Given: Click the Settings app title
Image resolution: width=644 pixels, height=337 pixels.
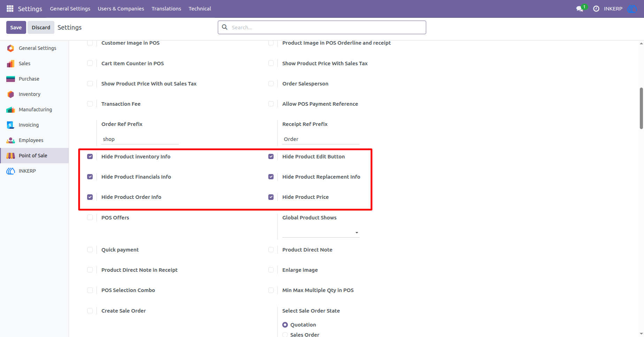Looking at the screenshot, I should click(30, 9).
